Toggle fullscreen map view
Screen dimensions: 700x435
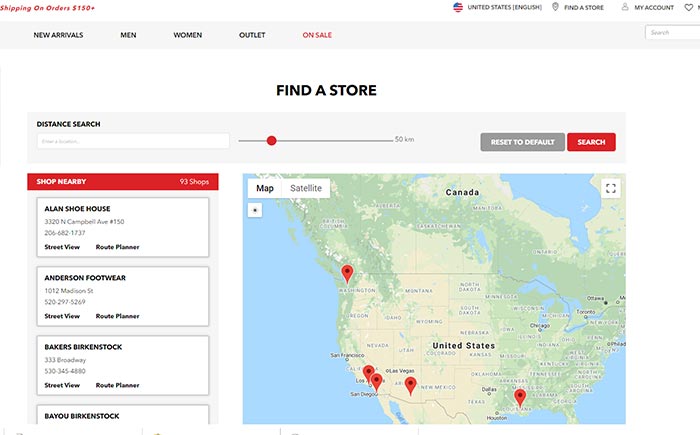[611, 188]
